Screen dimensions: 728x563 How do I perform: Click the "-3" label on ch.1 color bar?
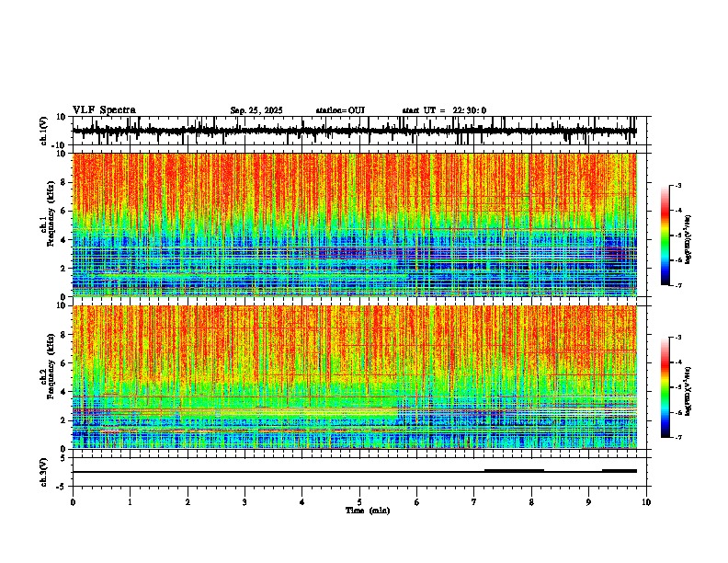(x=677, y=185)
